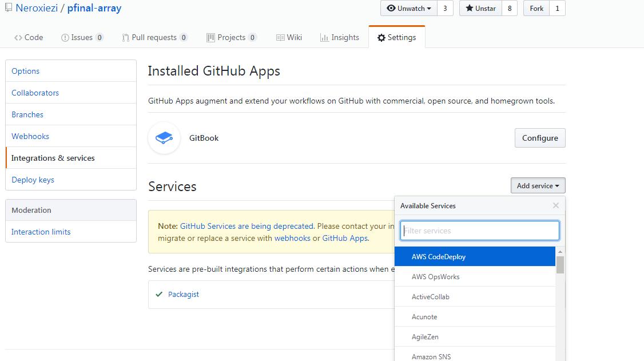Viewport: 644px width, 361px height.
Task: Click the Packagist green checkmark icon
Action: 160,294
